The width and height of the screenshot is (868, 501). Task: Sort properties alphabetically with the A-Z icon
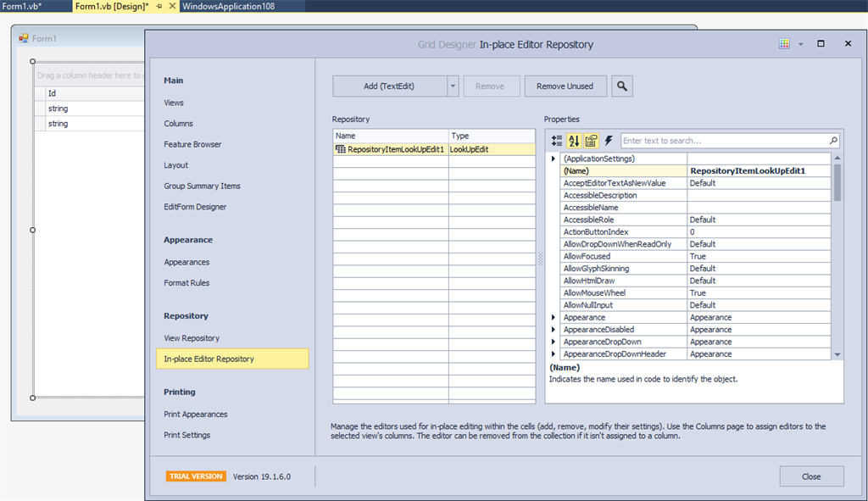(572, 142)
